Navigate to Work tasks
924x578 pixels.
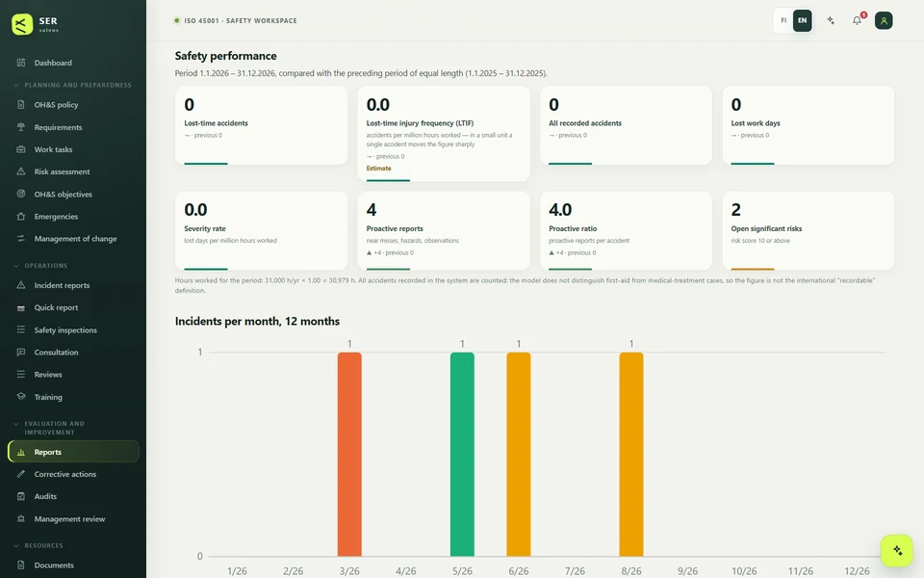(73, 149)
